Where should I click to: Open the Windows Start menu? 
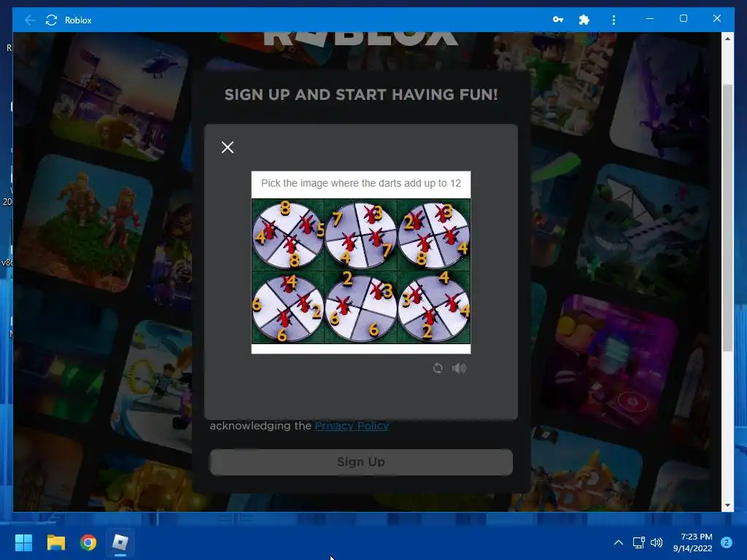click(23, 542)
